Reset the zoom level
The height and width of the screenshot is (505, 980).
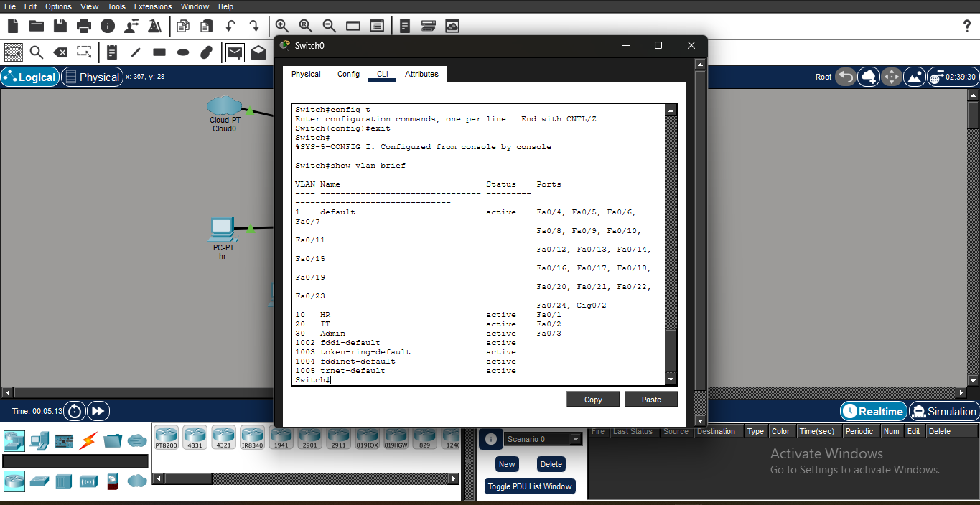pos(306,26)
